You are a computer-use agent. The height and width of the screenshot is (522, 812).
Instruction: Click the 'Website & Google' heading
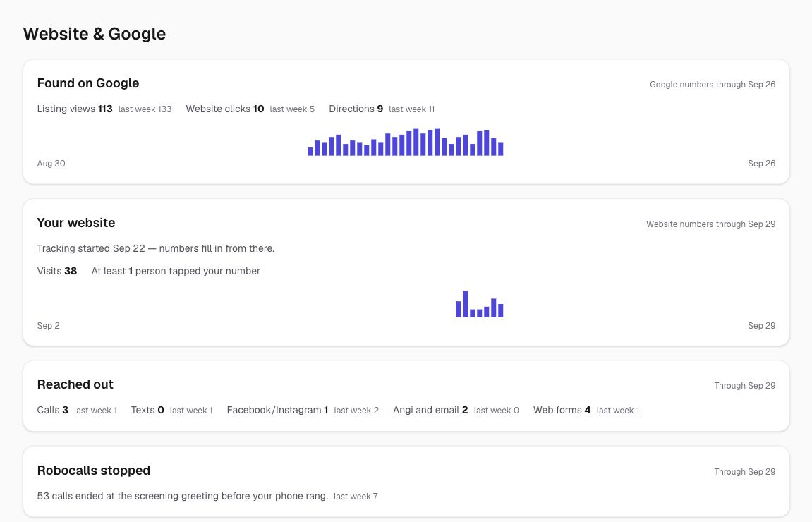[95, 34]
